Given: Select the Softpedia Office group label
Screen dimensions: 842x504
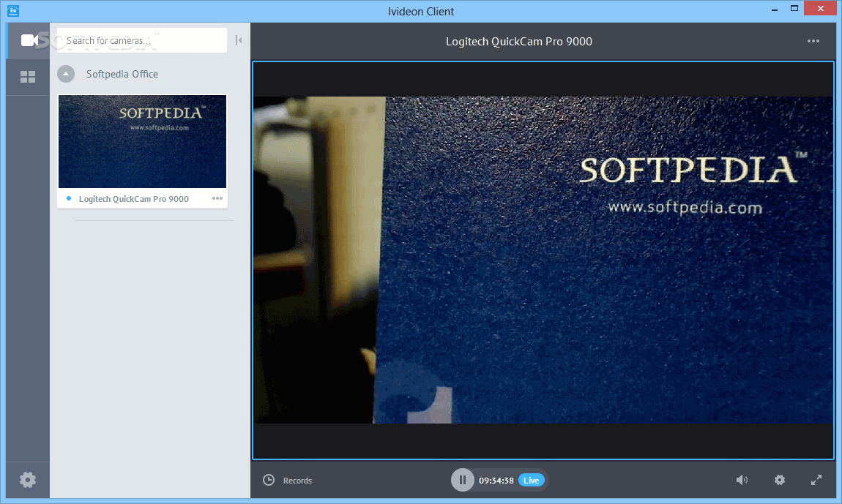Looking at the screenshot, I should (122, 74).
